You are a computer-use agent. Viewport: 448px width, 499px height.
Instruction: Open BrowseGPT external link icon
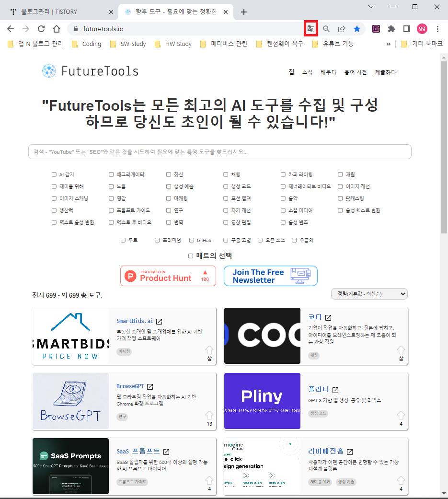[150, 387]
